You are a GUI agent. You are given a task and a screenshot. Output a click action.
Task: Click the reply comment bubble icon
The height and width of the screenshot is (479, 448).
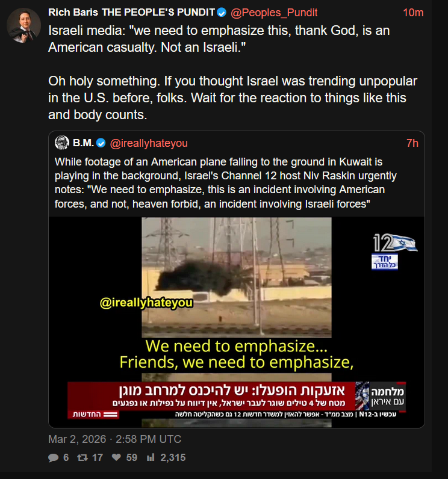pos(53,457)
